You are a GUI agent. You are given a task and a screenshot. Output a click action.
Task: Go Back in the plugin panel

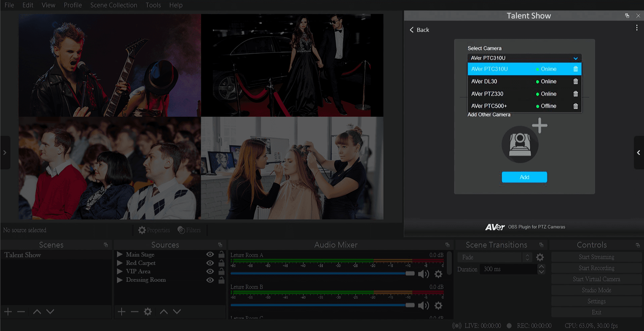419,30
